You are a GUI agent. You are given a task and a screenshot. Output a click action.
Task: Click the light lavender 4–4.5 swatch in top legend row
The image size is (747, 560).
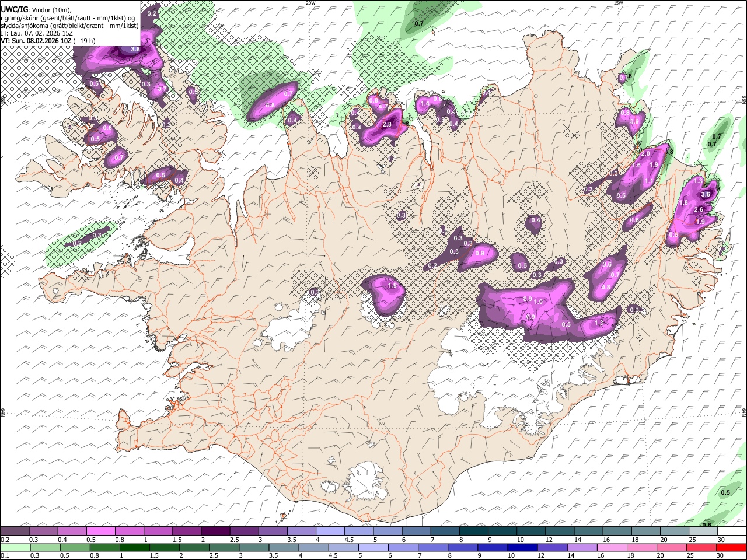click(x=330, y=531)
